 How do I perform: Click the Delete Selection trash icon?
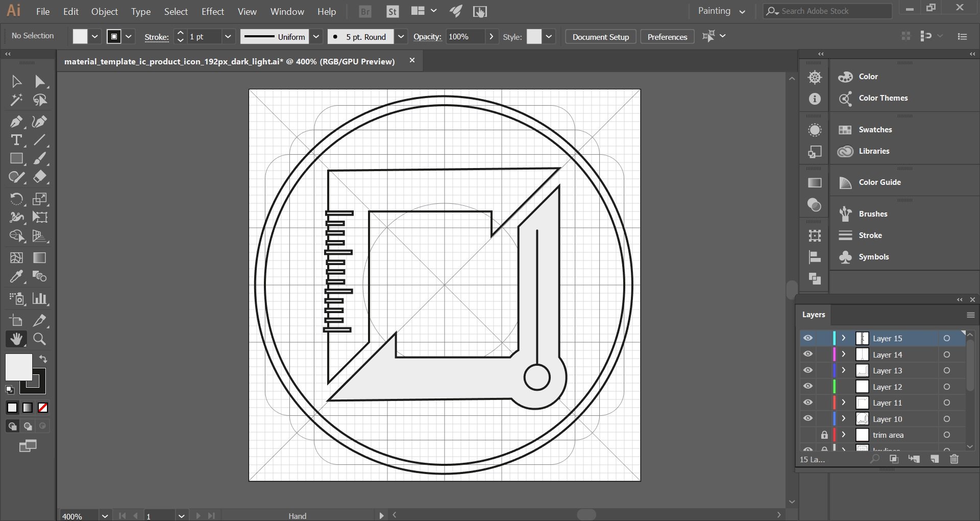pyautogui.click(x=954, y=459)
